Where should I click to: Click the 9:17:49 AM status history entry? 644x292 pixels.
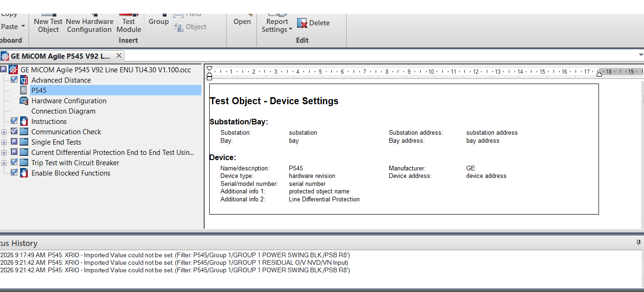(x=175, y=255)
